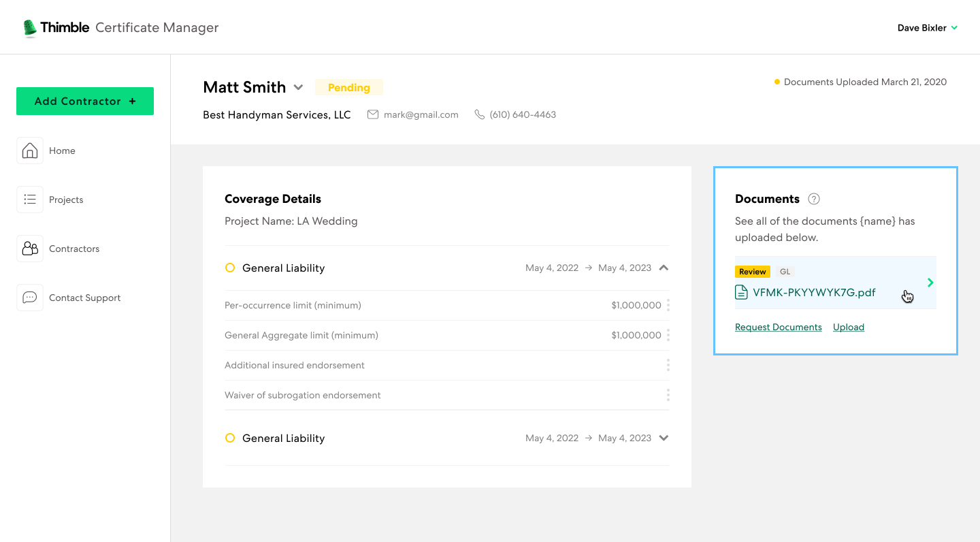Click the Documents Uploaded March 21, 2020 status
Image resolution: width=980 pixels, height=542 pixels.
[x=861, y=82]
